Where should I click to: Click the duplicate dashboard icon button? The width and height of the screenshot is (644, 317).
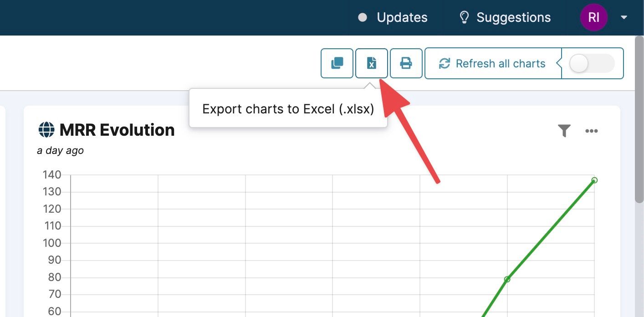337,63
